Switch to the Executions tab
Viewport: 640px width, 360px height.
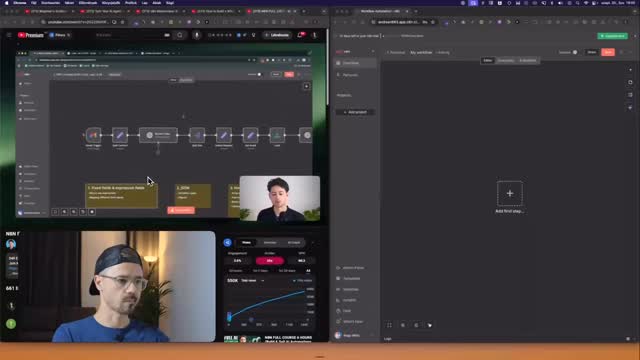pos(505,60)
